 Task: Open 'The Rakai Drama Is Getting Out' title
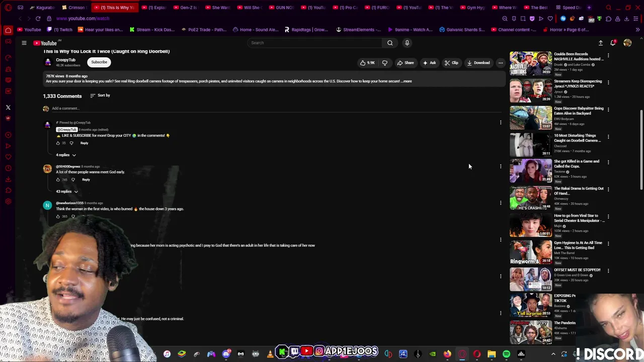pyautogui.click(x=579, y=191)
